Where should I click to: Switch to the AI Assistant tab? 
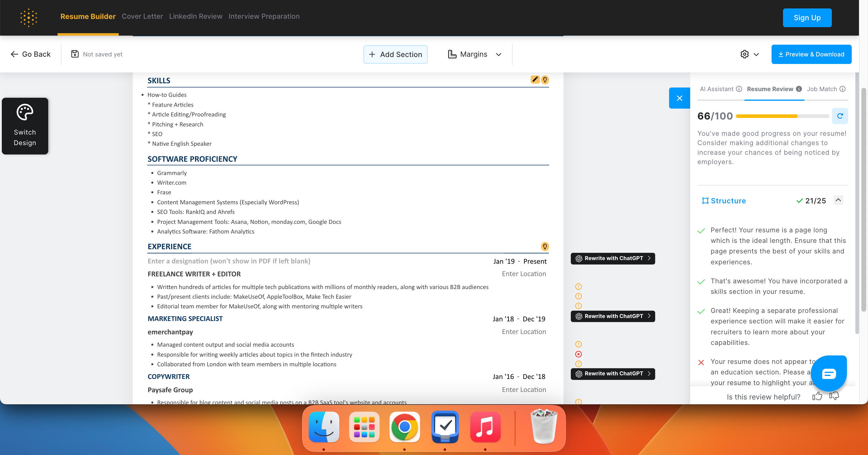coord(716,89)
